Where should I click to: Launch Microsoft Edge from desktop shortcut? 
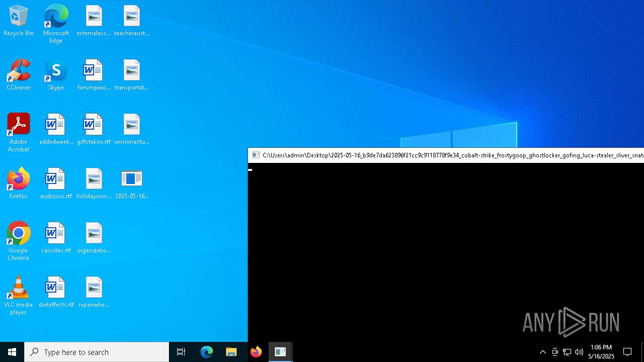[x=56, y=24]
